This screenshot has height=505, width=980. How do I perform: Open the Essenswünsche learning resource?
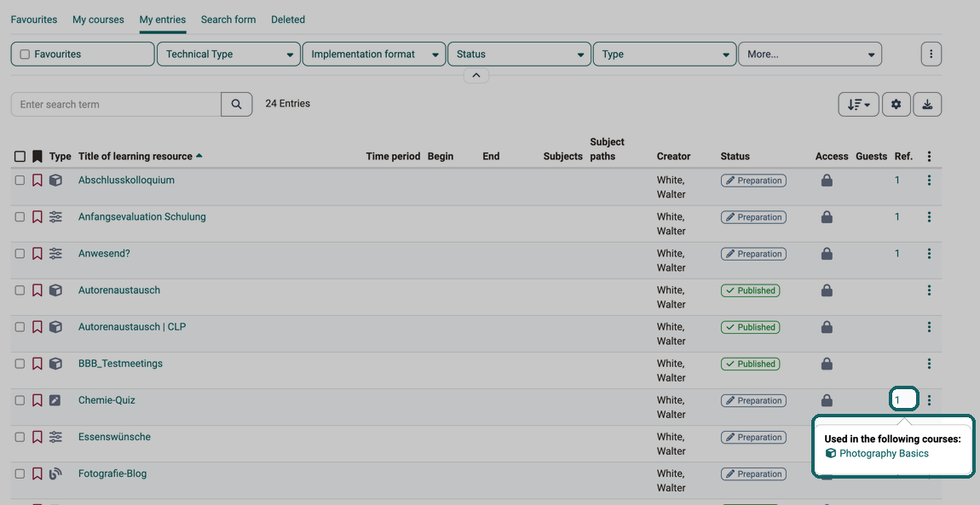114,437
